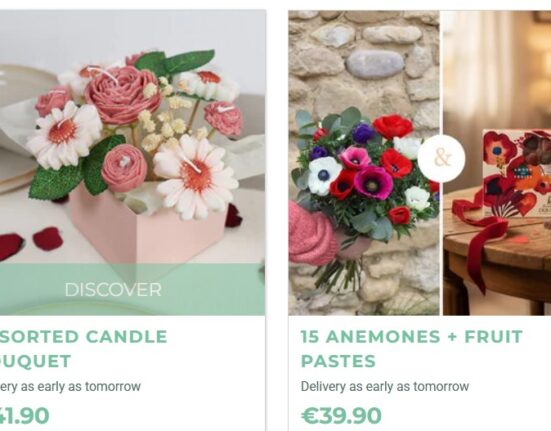Click the pink knitted glove holding the bouquet

(311, 234)
